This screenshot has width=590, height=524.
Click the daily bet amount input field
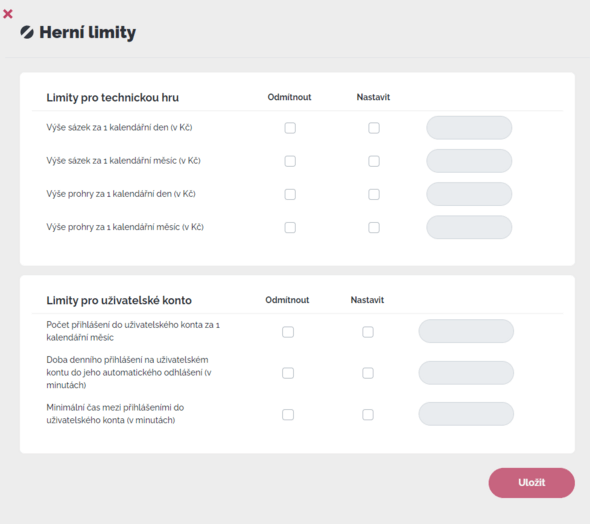tap(469, 128)
